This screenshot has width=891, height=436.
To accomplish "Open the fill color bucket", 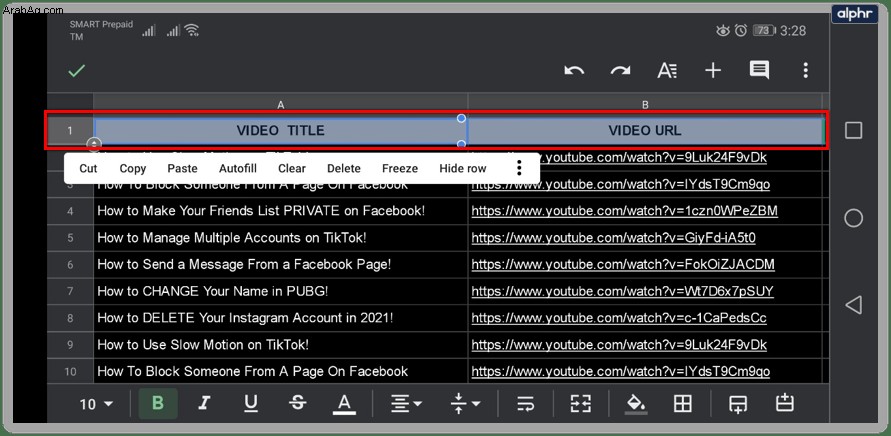I will coord(636,404).
